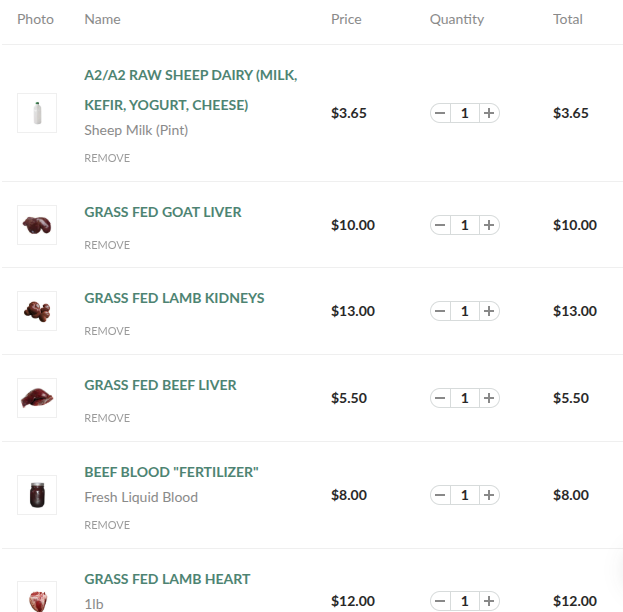Increase quantity of Sheep Milk (Pint)
Screen dimensions: 623x612
pyautogui.click(x=489, y=113)
